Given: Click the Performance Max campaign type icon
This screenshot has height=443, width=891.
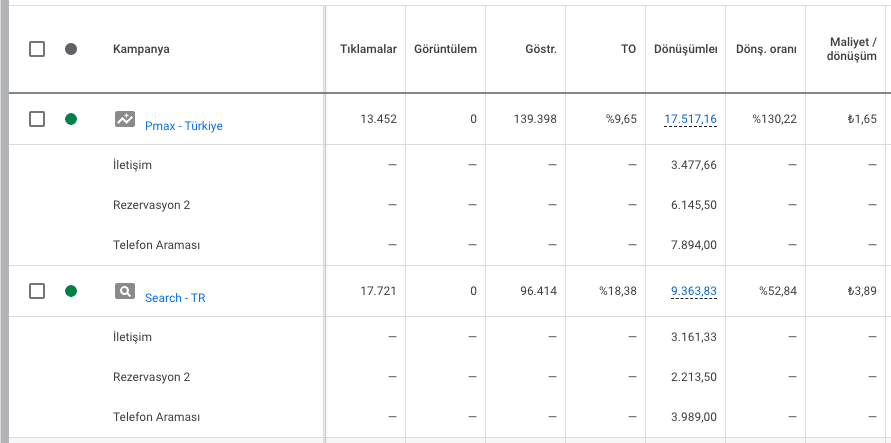Looking at the screenshot, I should 125,119.
